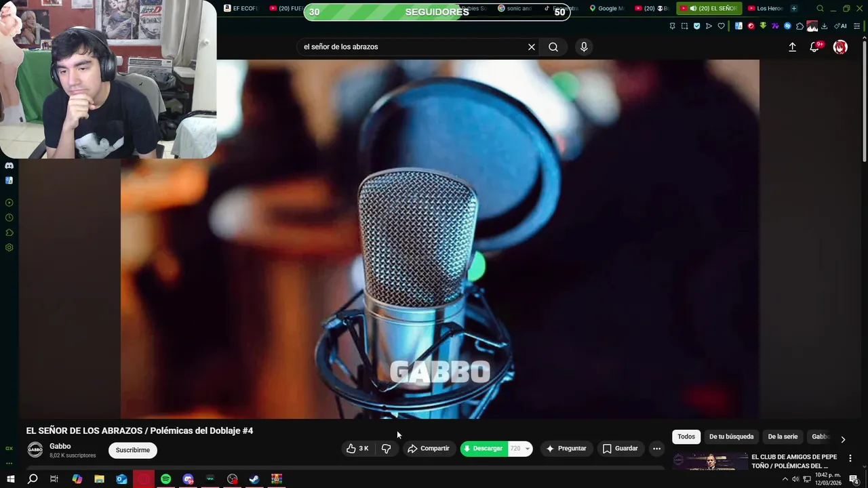Show more filter chips with the right arrow
This screenshot has height=488, width=868.
point(843,439)
